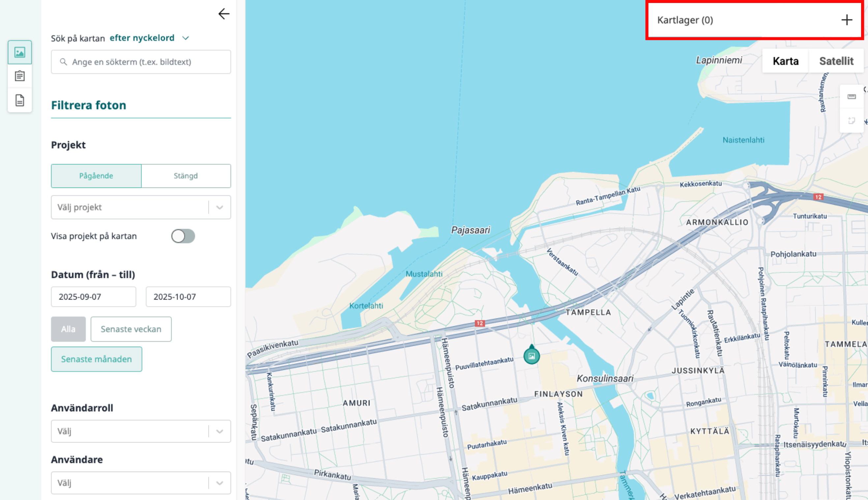Screen dimensions: 868x500
Task: Open the documents sidebar icon
Action: click(19, 100)
